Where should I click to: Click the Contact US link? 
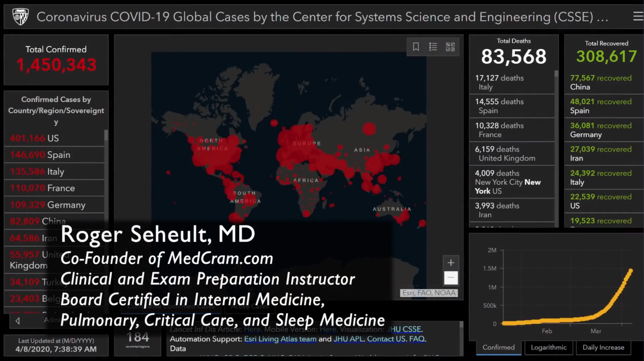pos(386,339)
